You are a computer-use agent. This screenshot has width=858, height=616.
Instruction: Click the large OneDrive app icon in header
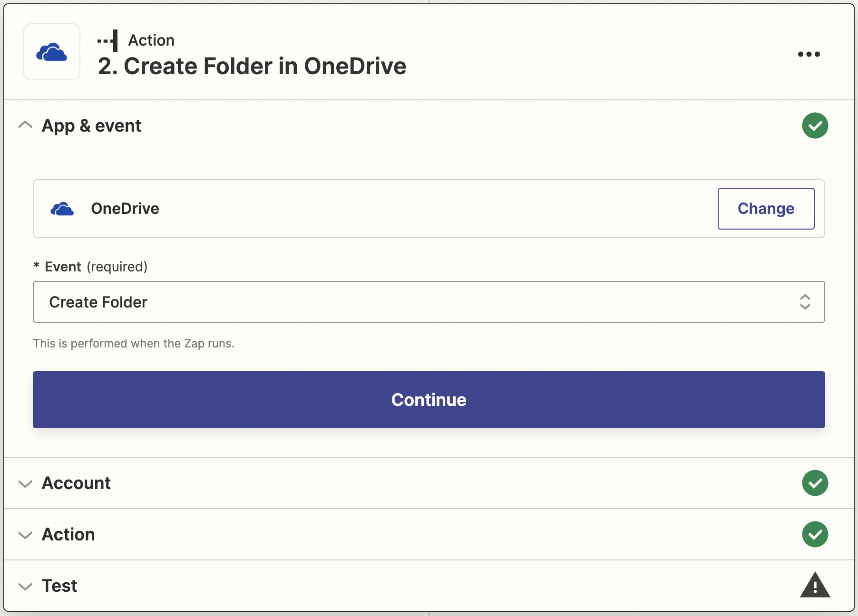point(52,52)
